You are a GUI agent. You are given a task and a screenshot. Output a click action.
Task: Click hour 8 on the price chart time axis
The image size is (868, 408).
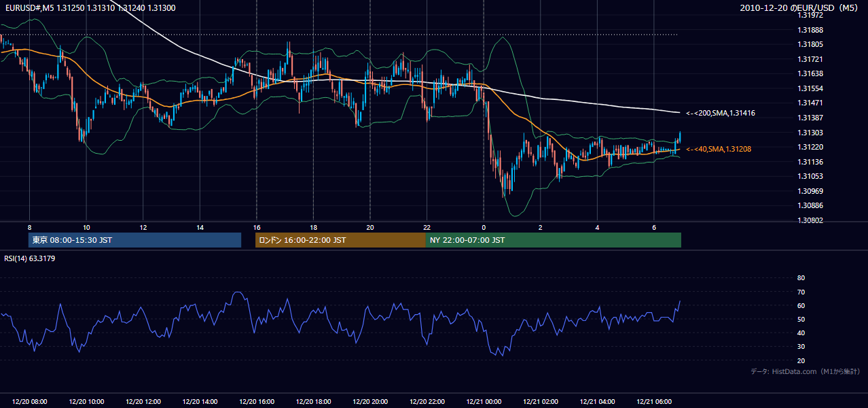coord(30,227)
